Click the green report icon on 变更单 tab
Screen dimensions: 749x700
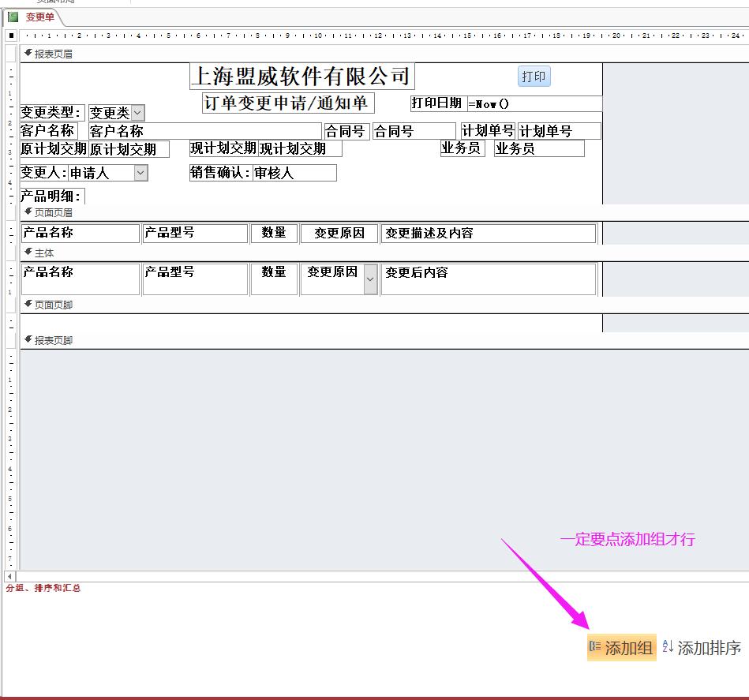tap(13, 17)
